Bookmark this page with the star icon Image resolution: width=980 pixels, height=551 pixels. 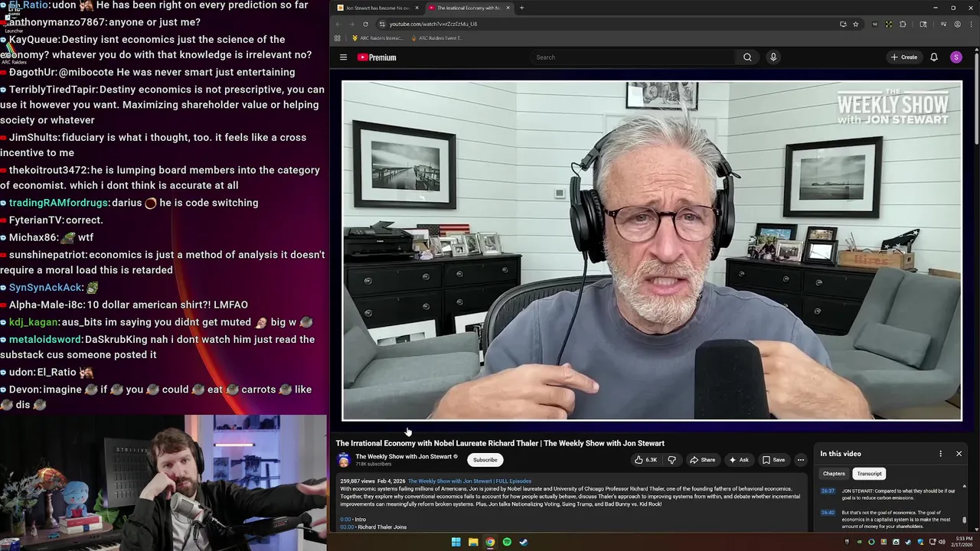pyautogui.click(x=856, y=24)
